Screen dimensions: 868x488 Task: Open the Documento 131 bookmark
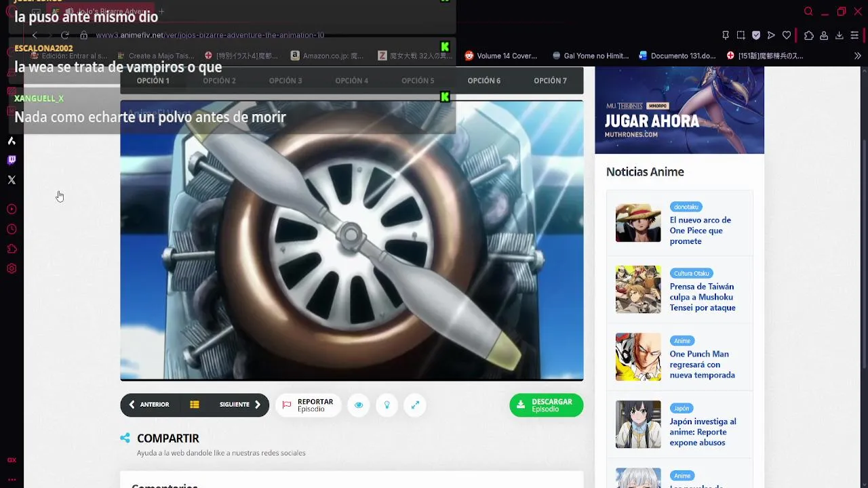(x=677, y=56)
